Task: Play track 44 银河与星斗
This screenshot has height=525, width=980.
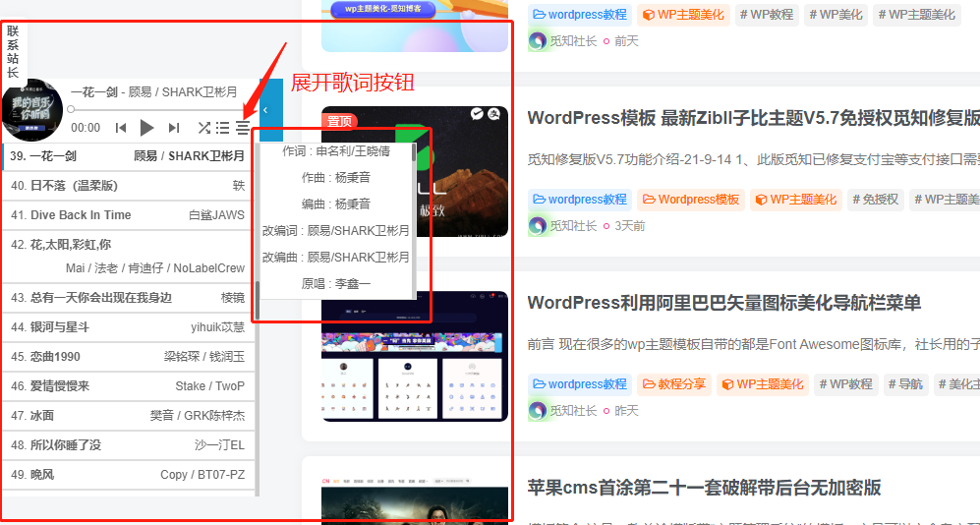Action: (x=128, y=326)
